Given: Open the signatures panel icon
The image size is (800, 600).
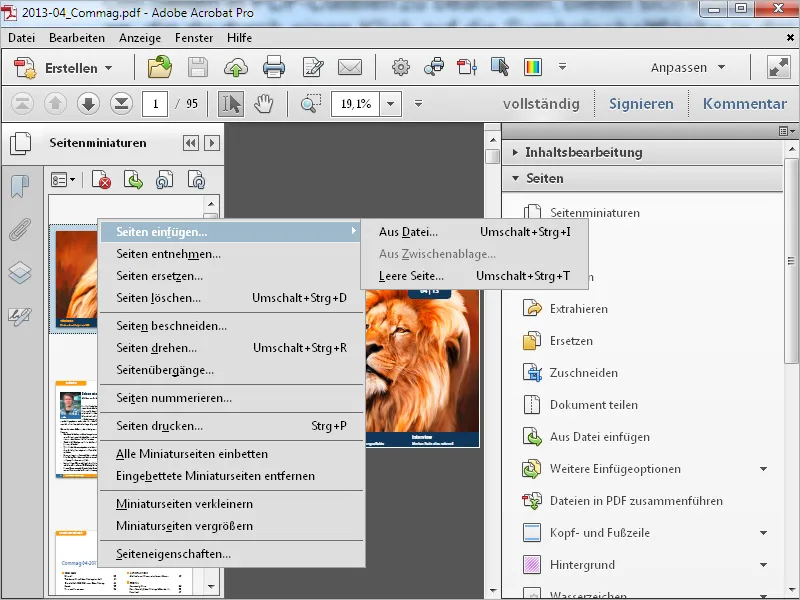Looking at the screenshot, I should pyautogui.click(x=20, y=316).
